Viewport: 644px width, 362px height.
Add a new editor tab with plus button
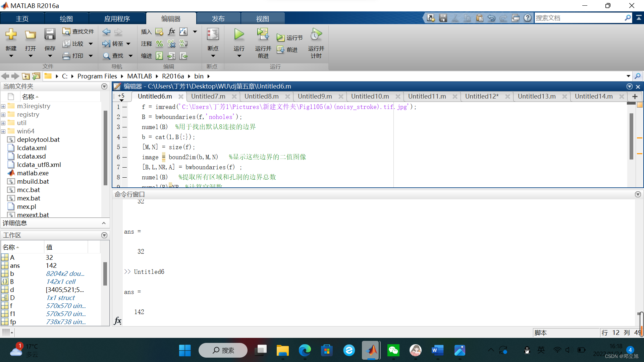635,97
